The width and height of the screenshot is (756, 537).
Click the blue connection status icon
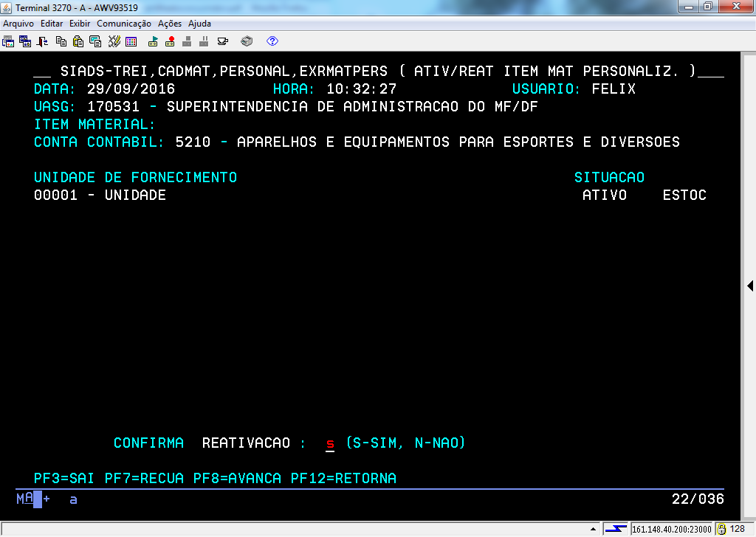coord(616,529)
